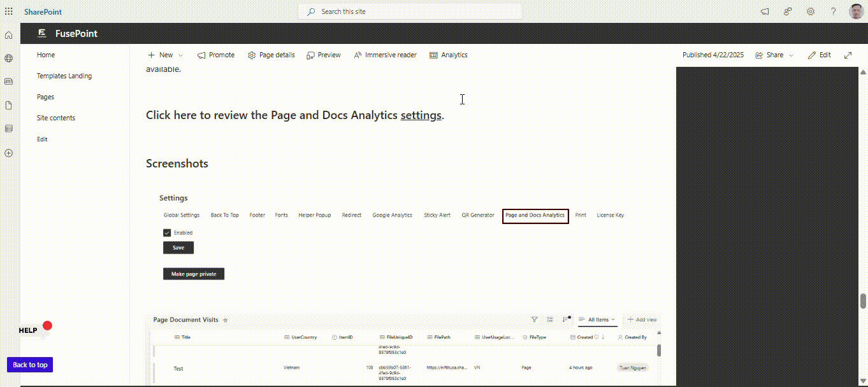The width and height of the screenshot is (868, 387).
Task: Click the Make page private button
Action: pos(194,274)
